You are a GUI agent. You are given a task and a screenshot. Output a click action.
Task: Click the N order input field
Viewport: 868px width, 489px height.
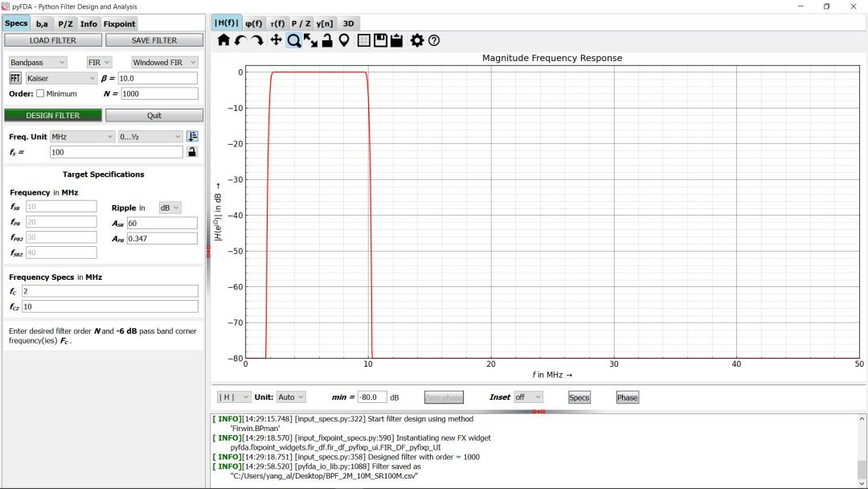point(159,93)
